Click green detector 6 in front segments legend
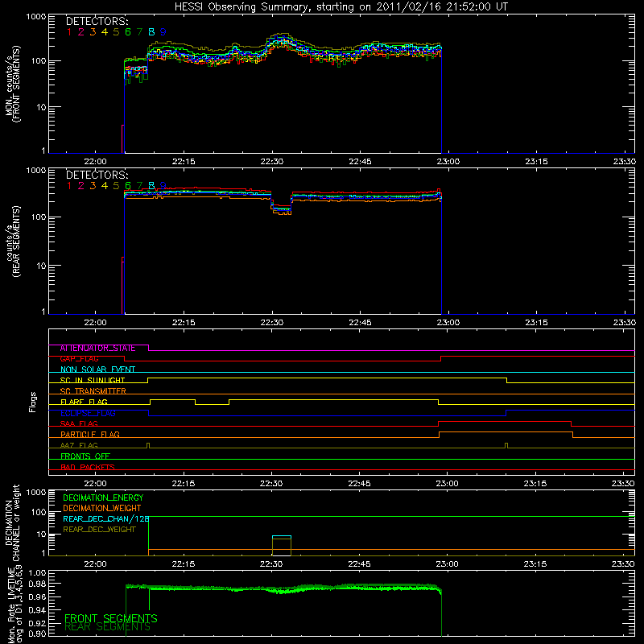This screenshot has width=644, height=644. click(x=128, y=31)
